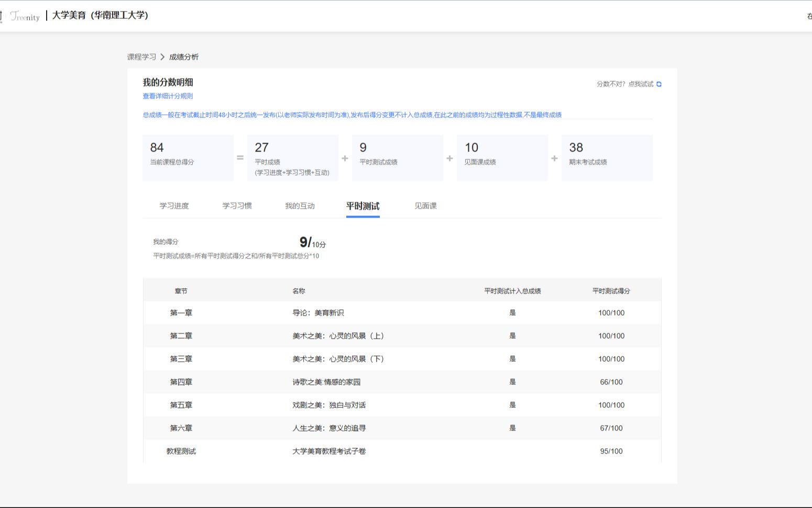Open 课程学习 breadcrumb link

click(x=141, y=57)
